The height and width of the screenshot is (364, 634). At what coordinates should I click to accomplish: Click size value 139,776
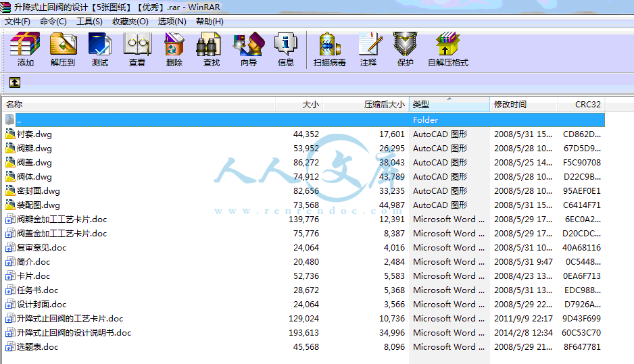tap(303, 219)
